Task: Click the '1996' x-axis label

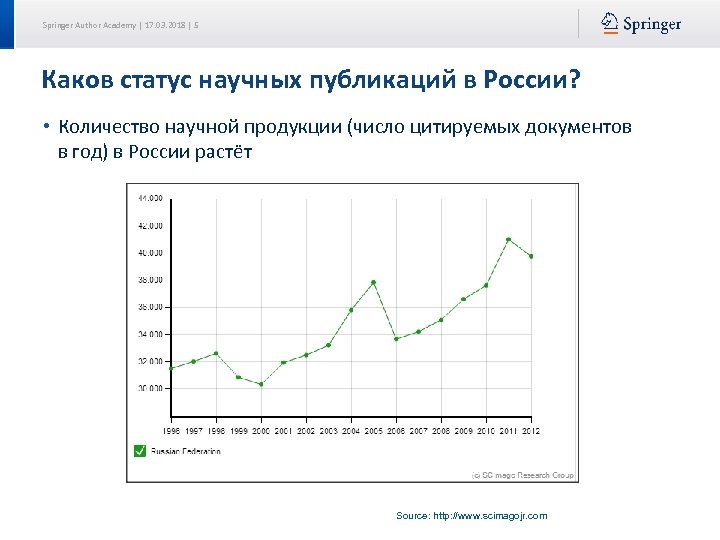Action: [x=171, y=431]
